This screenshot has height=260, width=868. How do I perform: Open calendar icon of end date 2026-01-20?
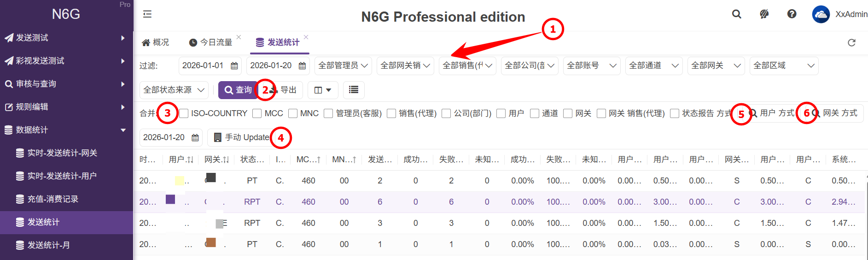pos(302,66)
